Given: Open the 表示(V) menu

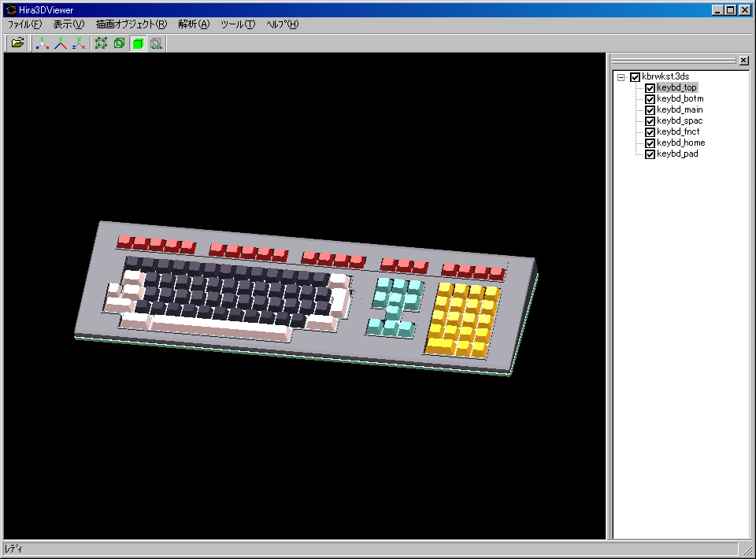Looking at the screenshot, I should pos(69,24).
